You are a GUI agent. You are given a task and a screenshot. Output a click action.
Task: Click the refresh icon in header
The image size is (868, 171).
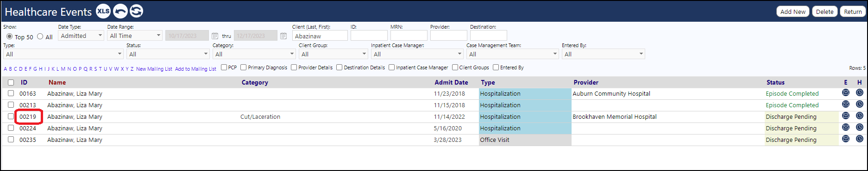[x=136, y=11]
